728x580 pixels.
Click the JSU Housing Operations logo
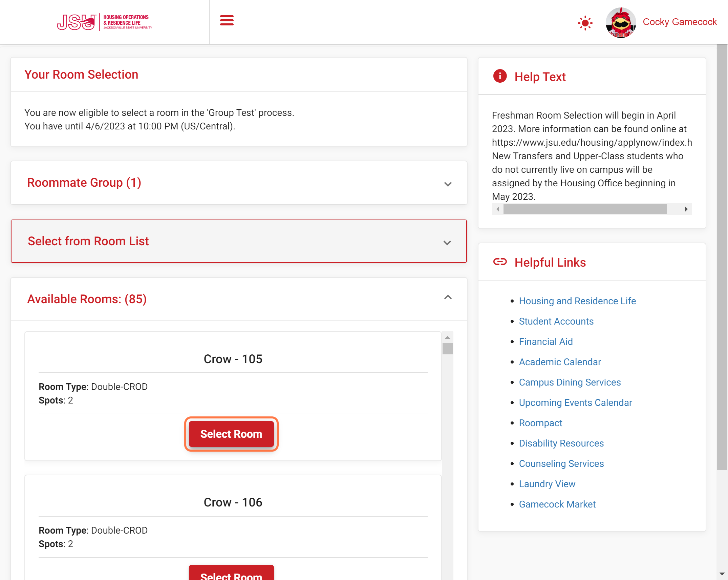[x=104, y=22]
